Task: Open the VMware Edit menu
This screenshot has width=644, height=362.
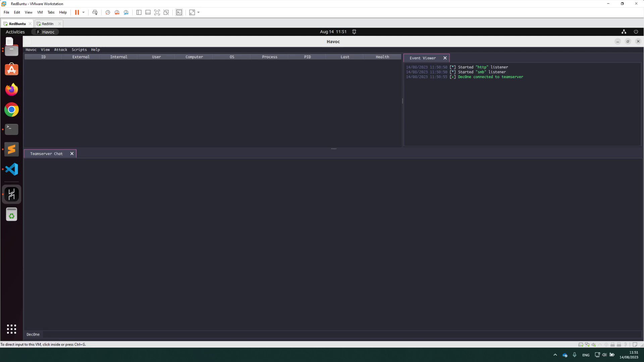Action: pyautogui.click(x=17, y=12)
